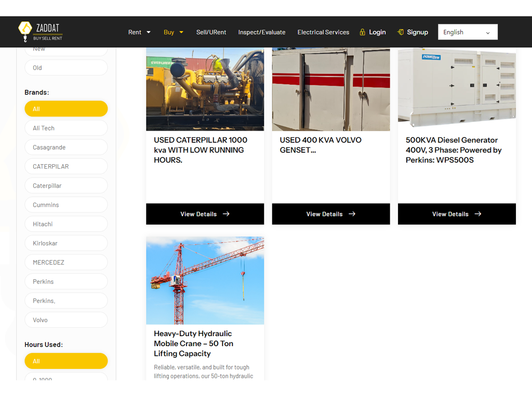Click title "500KVA Diesel Generator 400V, 3 Phase"

[x=454, y=150]
